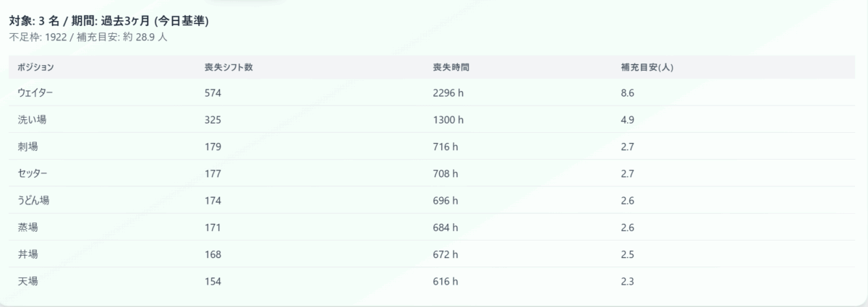Select the 洗い場 position cell

(32, 120)
